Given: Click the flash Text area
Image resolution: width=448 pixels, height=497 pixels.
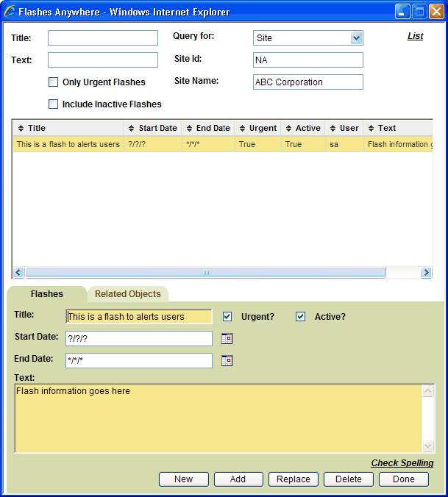Looking at the screenshot, I should pyautogui.click(x=218, y=418).
